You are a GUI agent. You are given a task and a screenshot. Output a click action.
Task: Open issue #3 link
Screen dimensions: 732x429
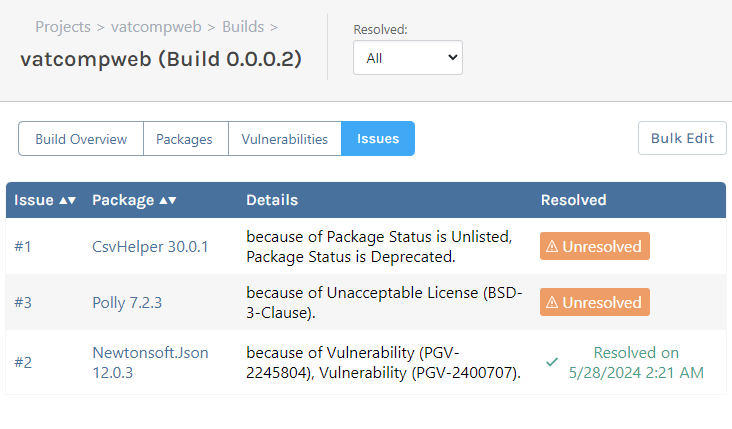pyautogui.click(x=23, y=302)
